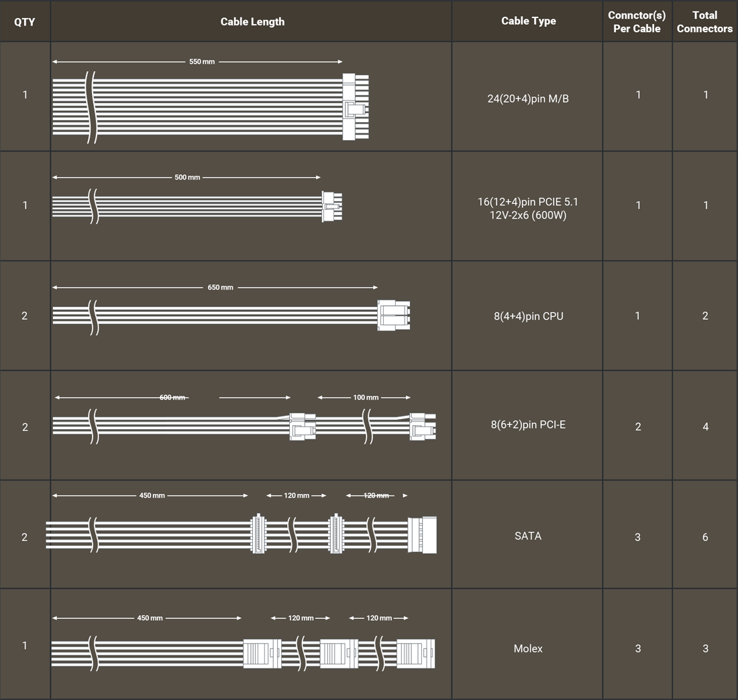Viewport: 738px width, 700px height.
Task: Click the 24-pin motherboard connector illustration
Action: [355, 107]
